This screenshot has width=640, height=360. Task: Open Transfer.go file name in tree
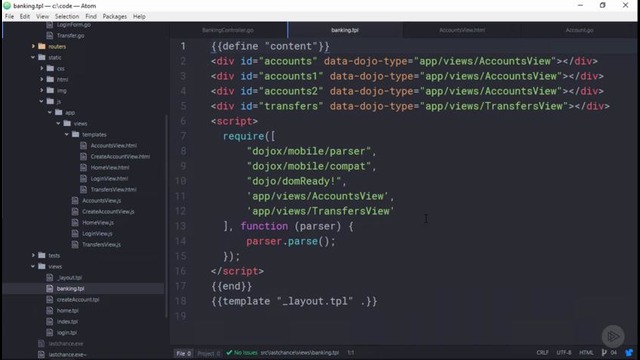[71, 36]
